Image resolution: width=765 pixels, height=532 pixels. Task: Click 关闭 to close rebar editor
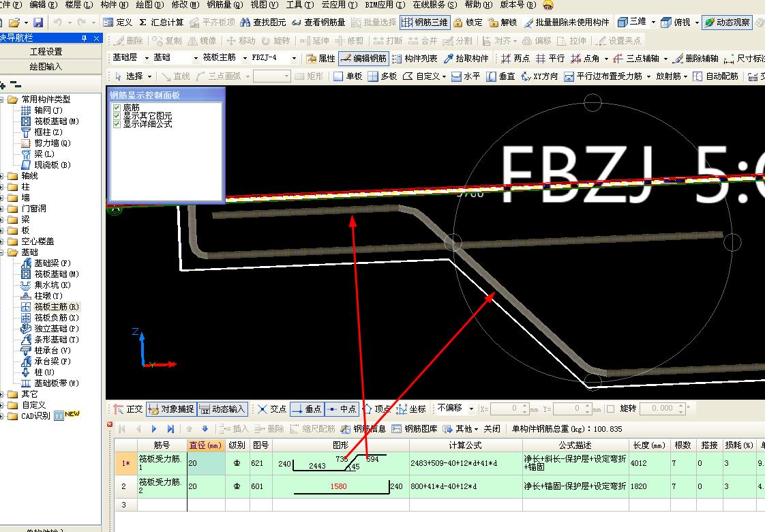pos(492,428)
